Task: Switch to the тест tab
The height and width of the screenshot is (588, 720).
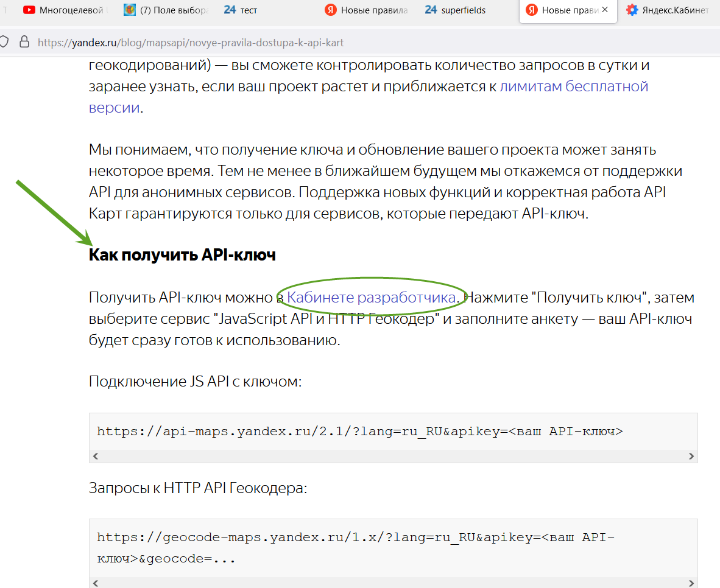Action: pos(241,10)
